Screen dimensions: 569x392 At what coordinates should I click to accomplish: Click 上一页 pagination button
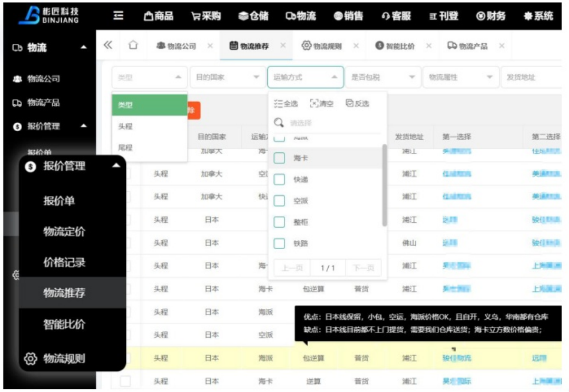[x=292, y=268]
